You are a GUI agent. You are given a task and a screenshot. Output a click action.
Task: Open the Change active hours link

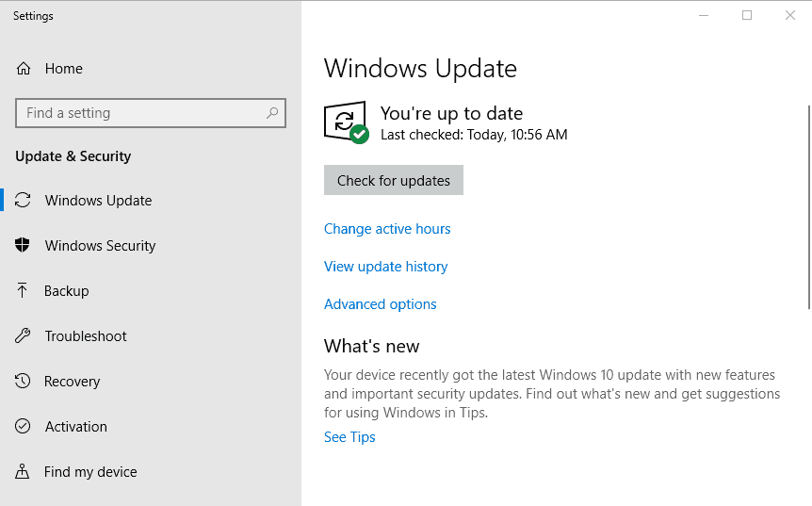[387, 229]
